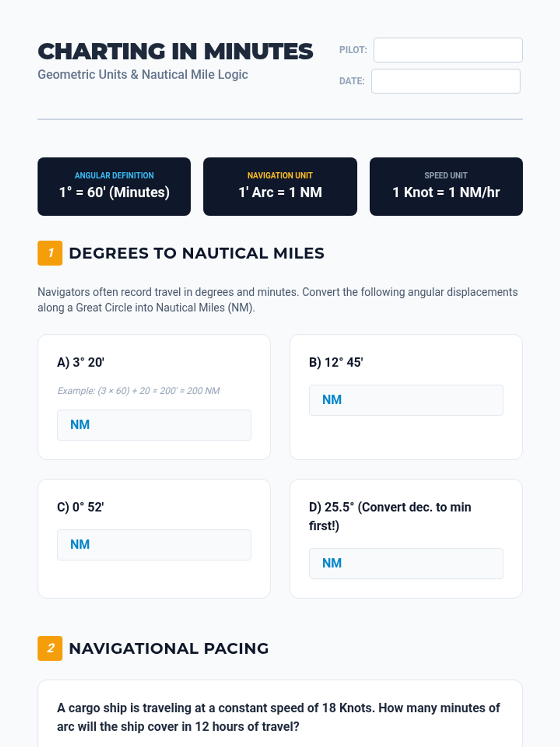This screenshot has height=747, width=560.
Task: Click the NM answer box for 12° 45'
Action: (x=406, y=400)
